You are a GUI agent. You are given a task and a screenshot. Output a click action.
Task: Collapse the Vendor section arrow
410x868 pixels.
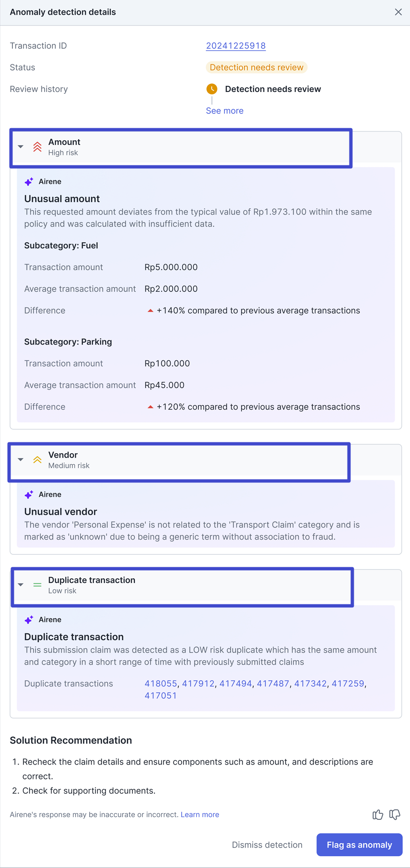20,460
